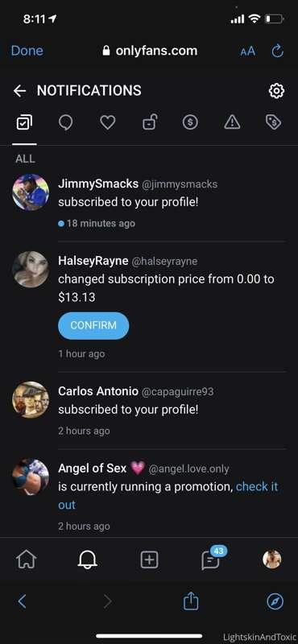Go back using the arrow beside NOTIFICATIONS
Image resolution: width=298 pixels, height=644 pixels.
19,91
